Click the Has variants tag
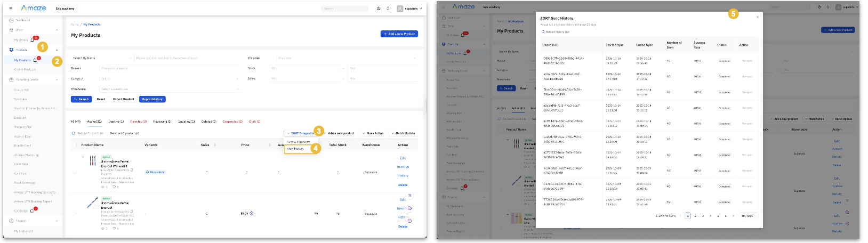The image size is (868, 243). [x=155, y=172]
